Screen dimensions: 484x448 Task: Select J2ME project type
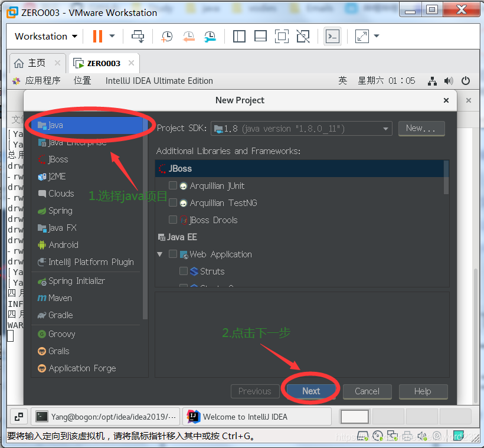click(87, 176)
